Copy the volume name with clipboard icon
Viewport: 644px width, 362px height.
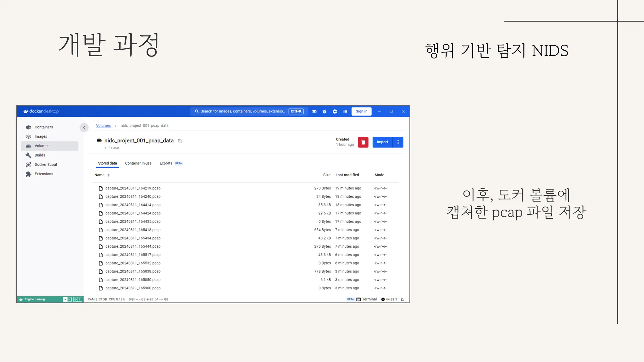click(180, 141)
